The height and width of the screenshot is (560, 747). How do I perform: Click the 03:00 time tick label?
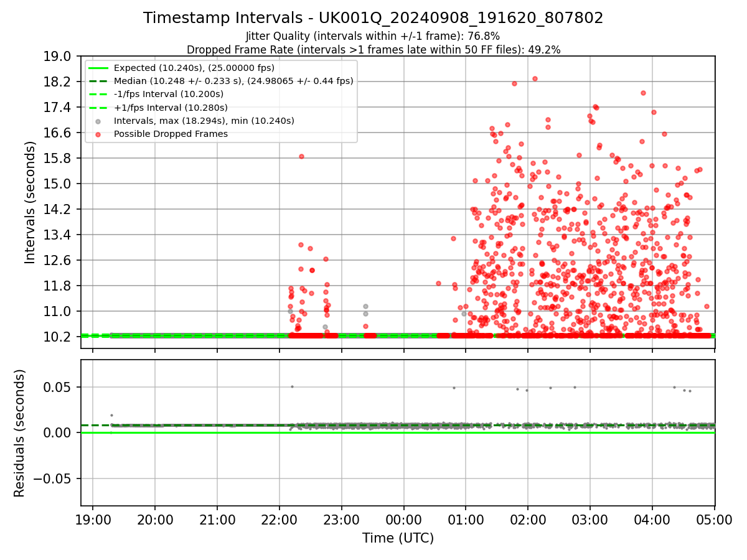click(x=590, y=520)
